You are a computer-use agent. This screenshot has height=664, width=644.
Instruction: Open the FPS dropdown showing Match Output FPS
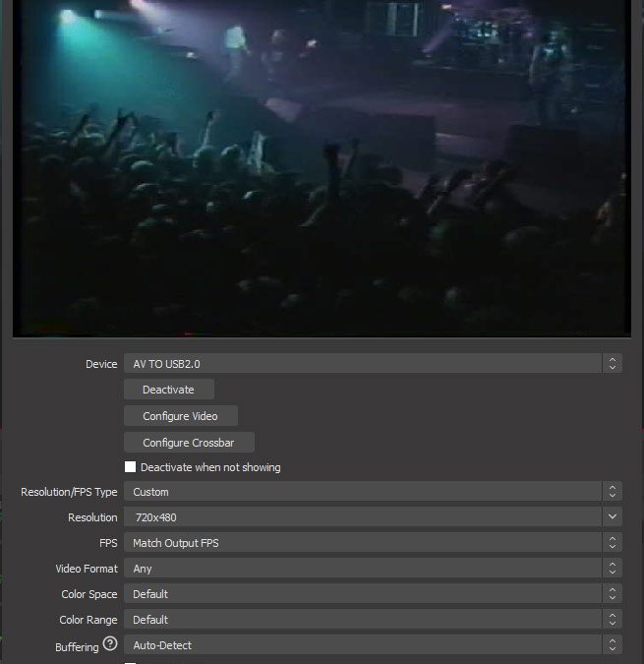(362, 543)
